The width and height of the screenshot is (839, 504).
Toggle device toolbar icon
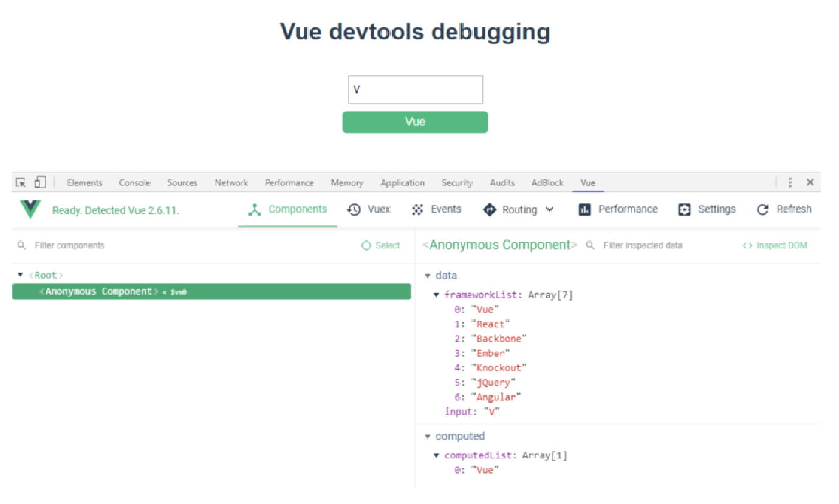40,182
